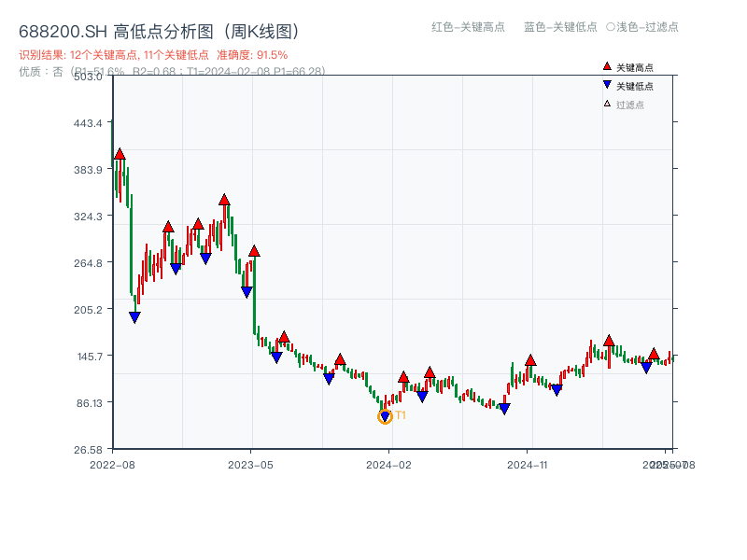Click the grayed 过滤点 triangle icon in legend

(x=607, y=105)
